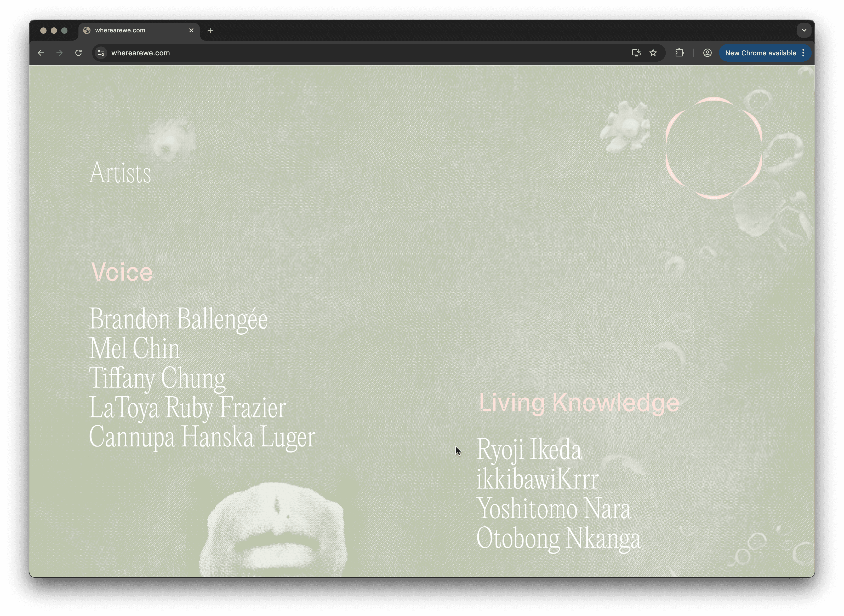The height and width of the screenshot is (616, 844).
Task: Close the wherearewe.com tab
Action: 191,31
